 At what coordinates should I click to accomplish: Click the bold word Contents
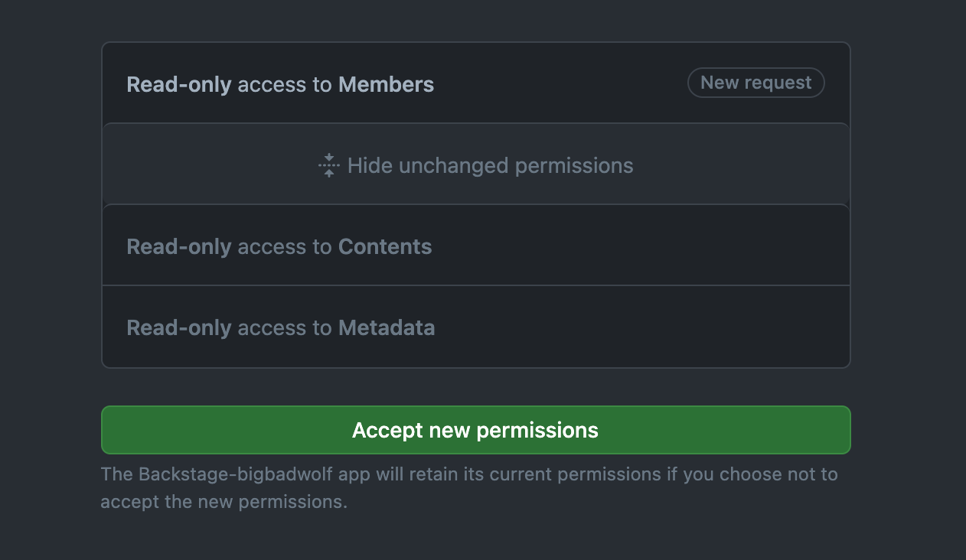pyautogui.click(x=385, y=246)
